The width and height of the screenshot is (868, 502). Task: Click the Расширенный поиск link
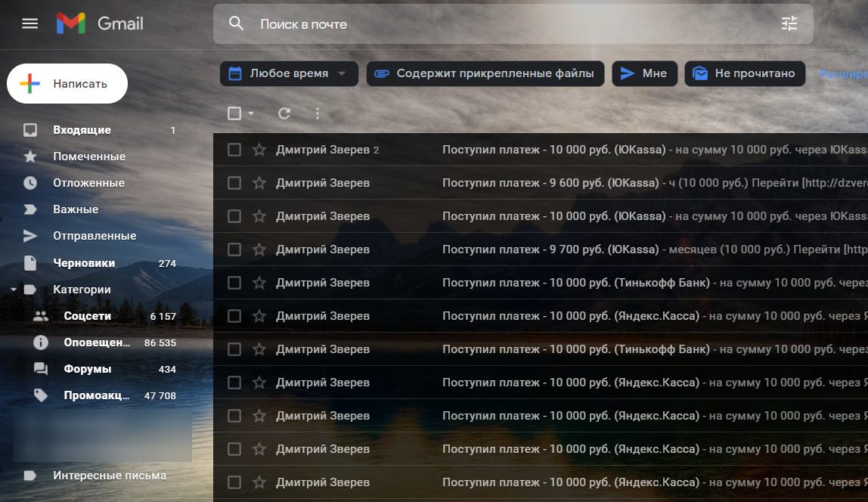pyautogui.click(x=843, y=73)
